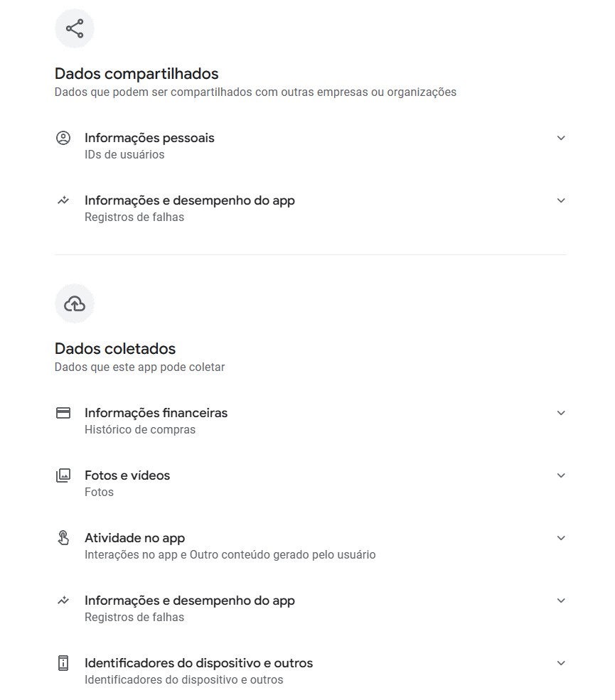Click the share icon above Dados compartilhados
The height and width of the screenshot is (700, 615).
[75, 28]
